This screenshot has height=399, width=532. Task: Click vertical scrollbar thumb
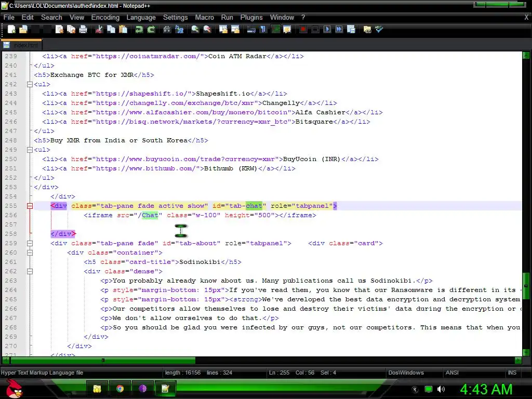pyautogui.click(x=526, y=286)
